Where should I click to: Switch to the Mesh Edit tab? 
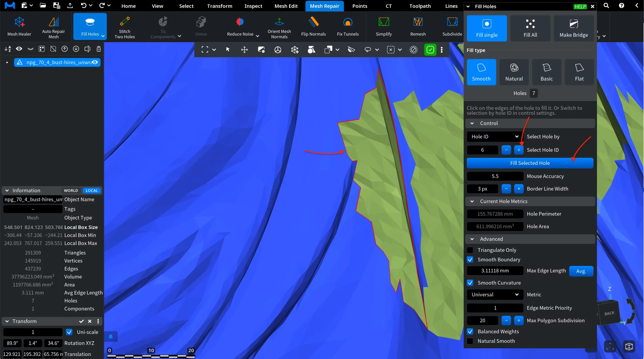pos(286,6)
